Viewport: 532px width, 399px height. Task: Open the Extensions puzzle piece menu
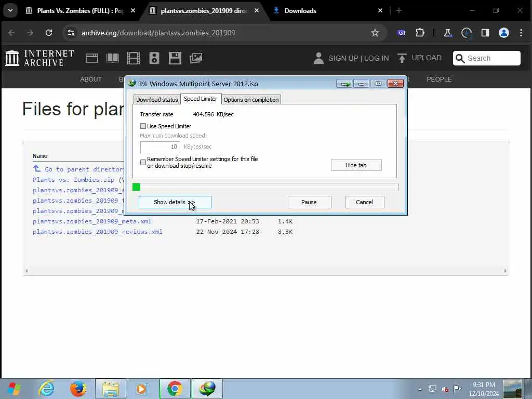tap(420, 33)
